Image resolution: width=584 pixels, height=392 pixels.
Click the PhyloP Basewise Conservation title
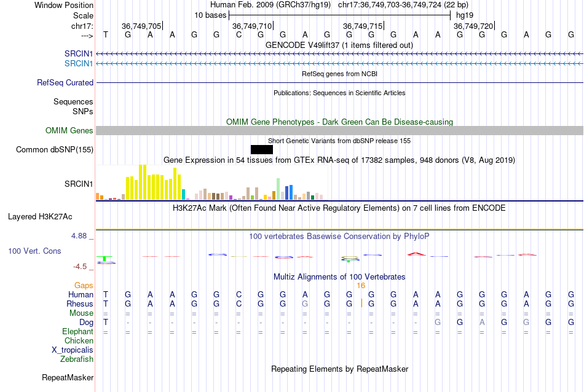[339, 237]
